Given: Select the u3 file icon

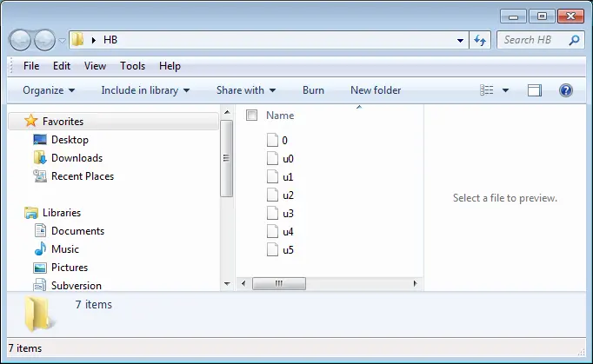Looking at the screenshot, I should pyautogui.click(x=272, y=213).
